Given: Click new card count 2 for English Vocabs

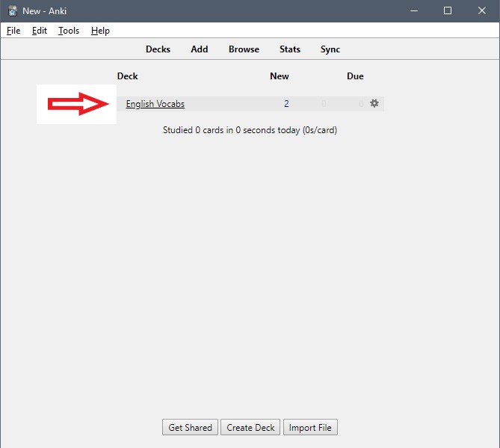Looking at the screenshot, I should 286,104.
